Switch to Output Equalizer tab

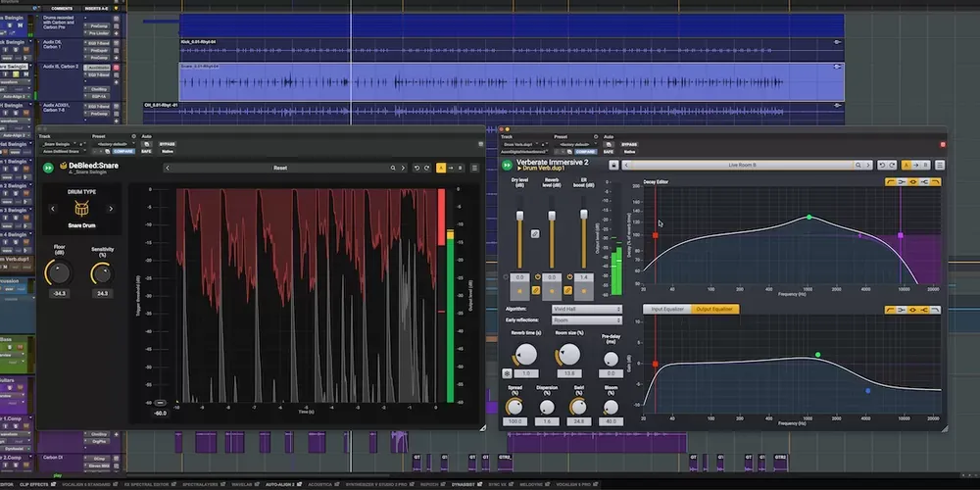tap(714, 310)
